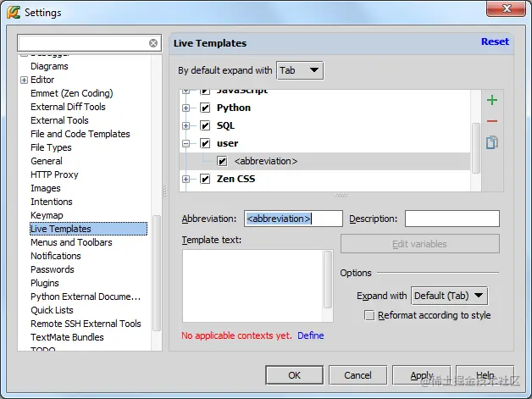The height and width of the screenshot is (399, 532).
Task: Open Plugins settings page
Action: [44, 283]
